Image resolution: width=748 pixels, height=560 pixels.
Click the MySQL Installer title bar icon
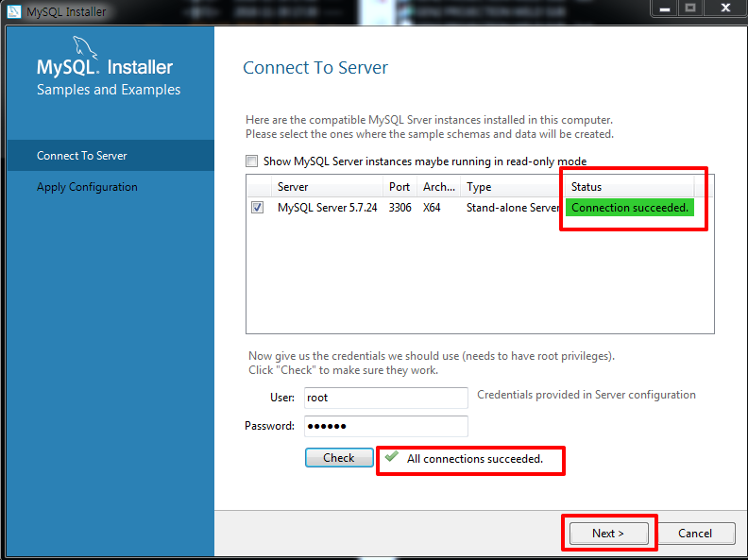point(13,11)
